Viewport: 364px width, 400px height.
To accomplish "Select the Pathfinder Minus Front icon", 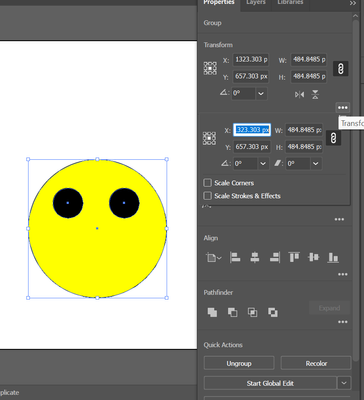I will (232, 312).
